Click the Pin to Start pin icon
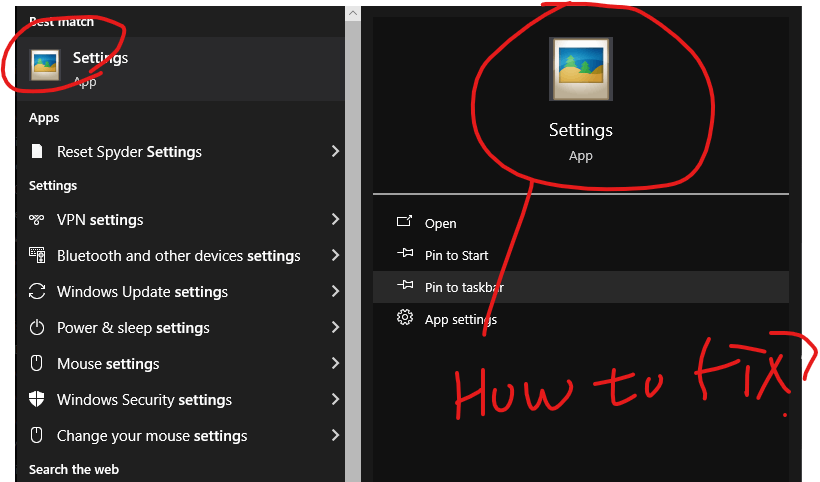 [x=405, y=254]
